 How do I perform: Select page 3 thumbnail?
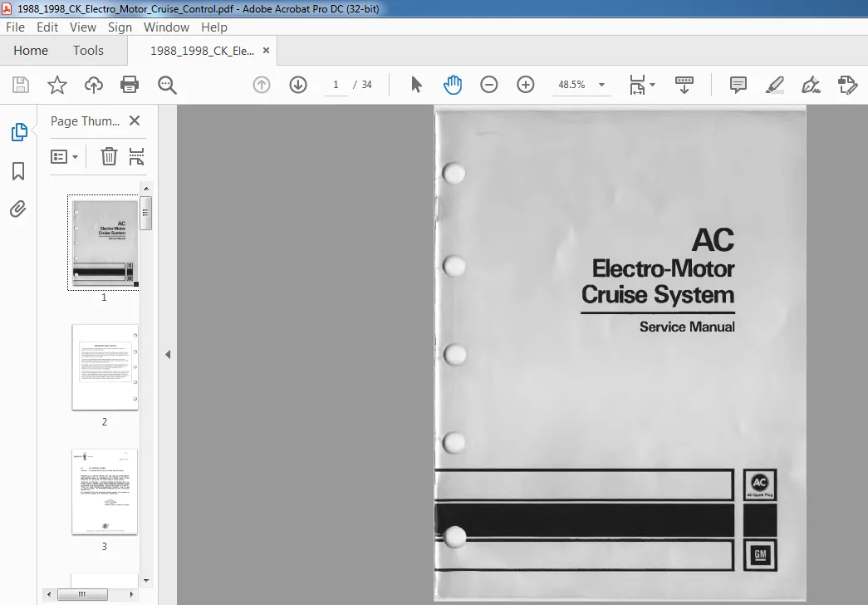pyautogui.click(x=105, y=492)
